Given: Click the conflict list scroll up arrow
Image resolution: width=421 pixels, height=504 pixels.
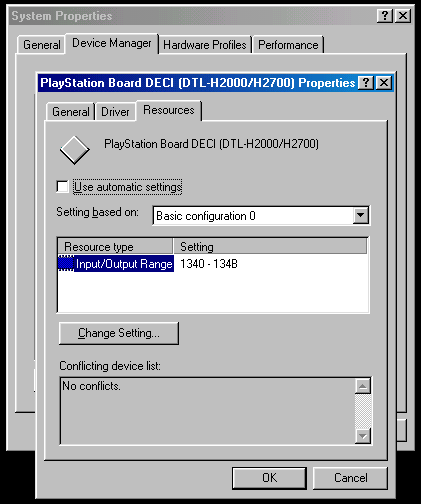Looking at the screenshot, I should pos(363,386).
